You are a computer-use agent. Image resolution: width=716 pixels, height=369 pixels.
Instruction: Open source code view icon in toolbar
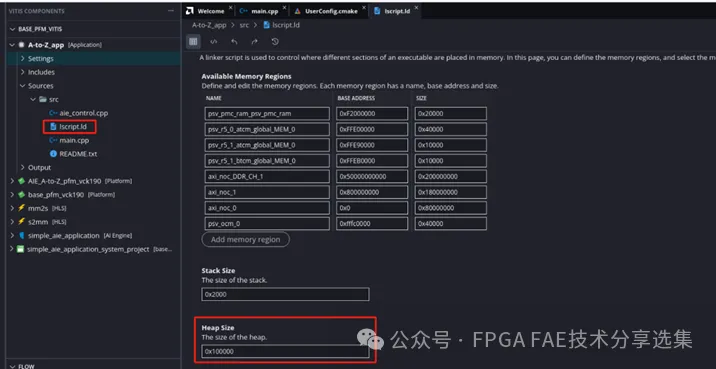tap(214, 42)
